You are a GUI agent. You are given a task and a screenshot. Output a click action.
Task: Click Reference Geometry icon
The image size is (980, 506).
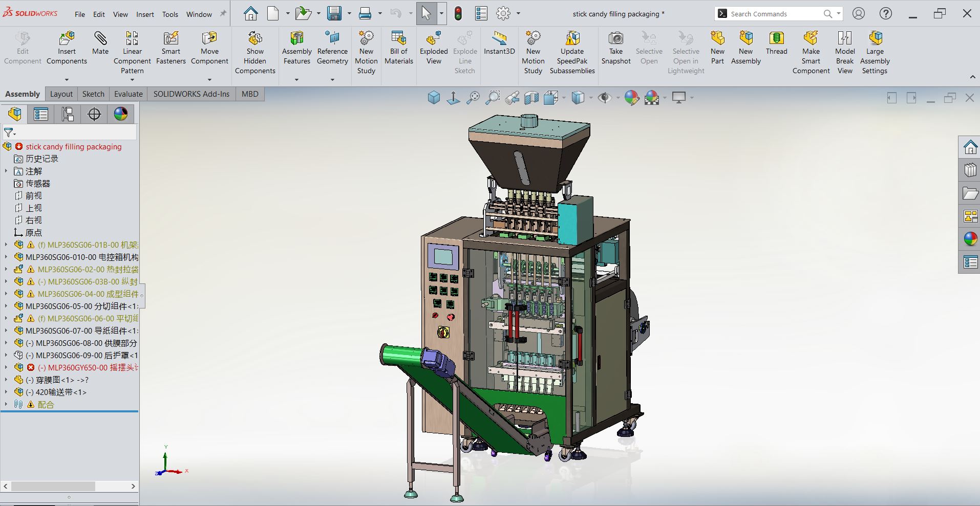click(332, 38)
